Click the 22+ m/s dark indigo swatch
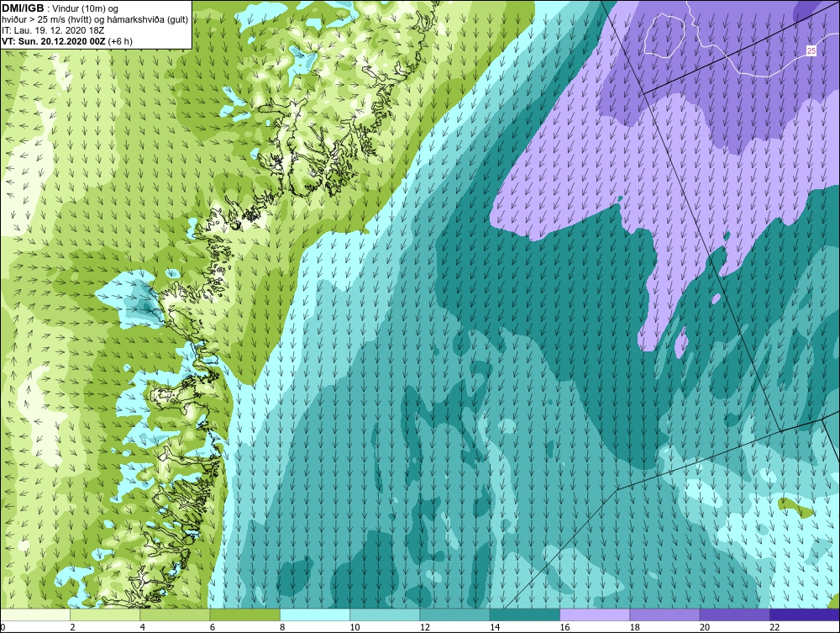 (x=805, y=615)
